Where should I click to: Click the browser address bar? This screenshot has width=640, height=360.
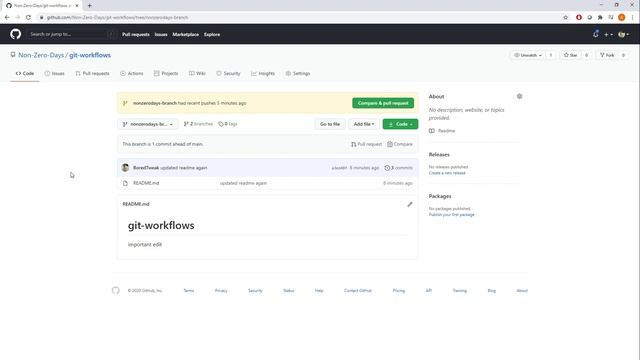300,18
